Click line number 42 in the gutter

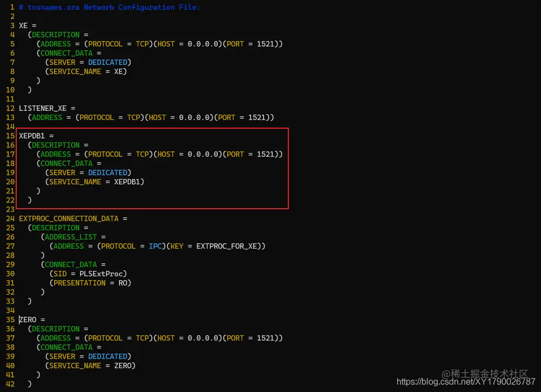point(10,384)
